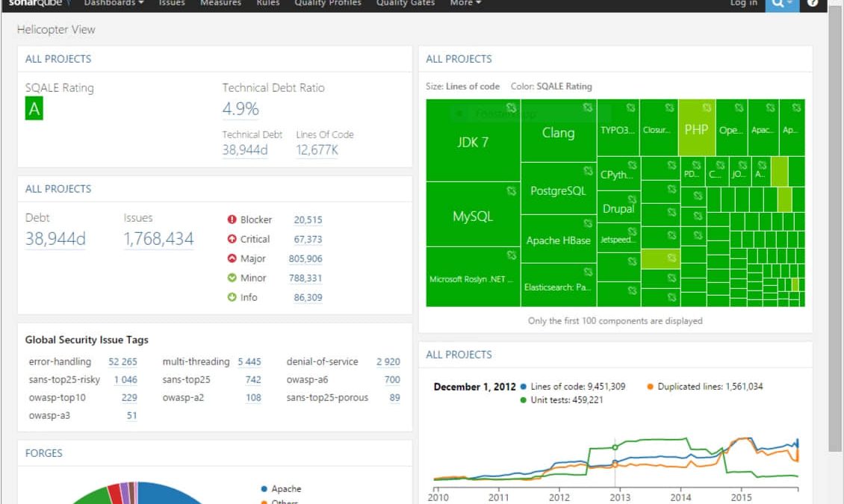Viewport: 844px width, 504px height.
Task: Open the owasp-a6 count 700
Action: [392, 380]
